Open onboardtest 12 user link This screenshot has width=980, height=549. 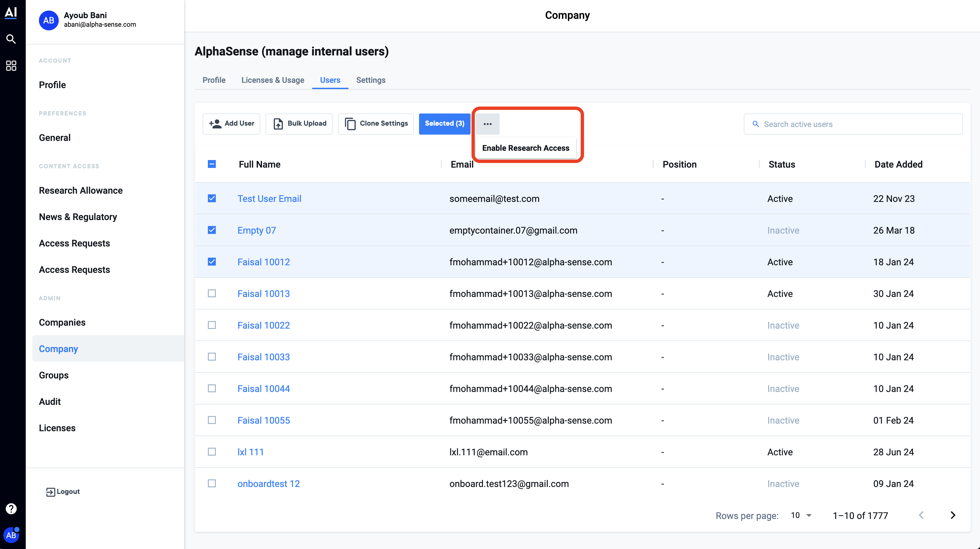(268, 484)
